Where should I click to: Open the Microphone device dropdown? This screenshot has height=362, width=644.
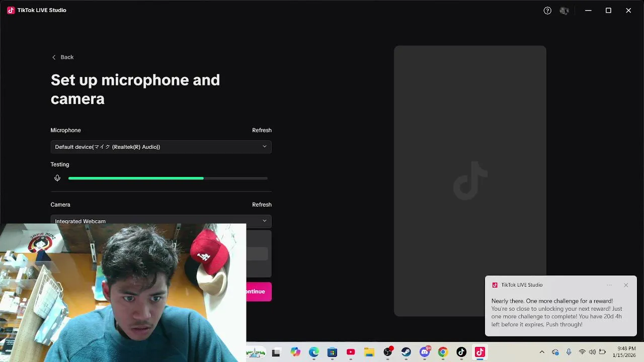click(161, 147)
